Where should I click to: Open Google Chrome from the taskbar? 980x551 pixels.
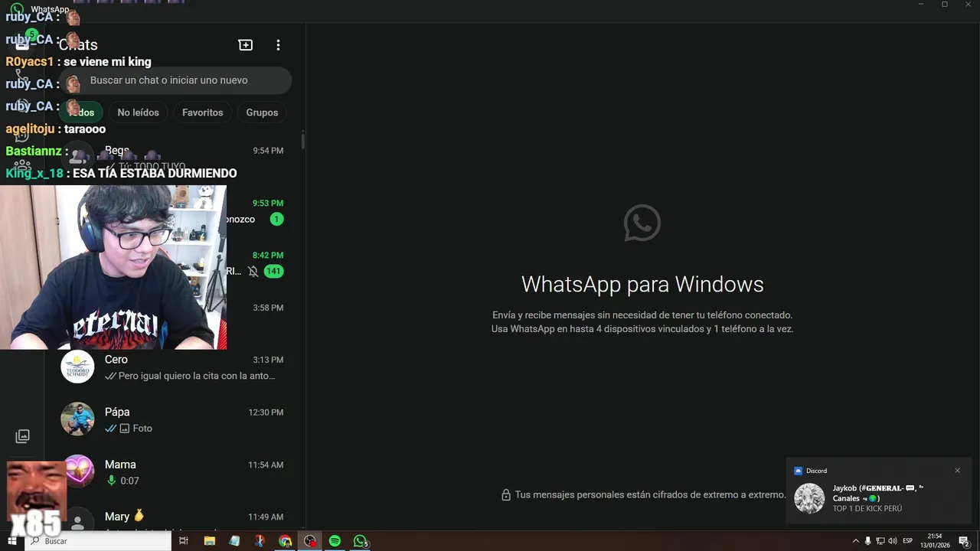(285, 541)
